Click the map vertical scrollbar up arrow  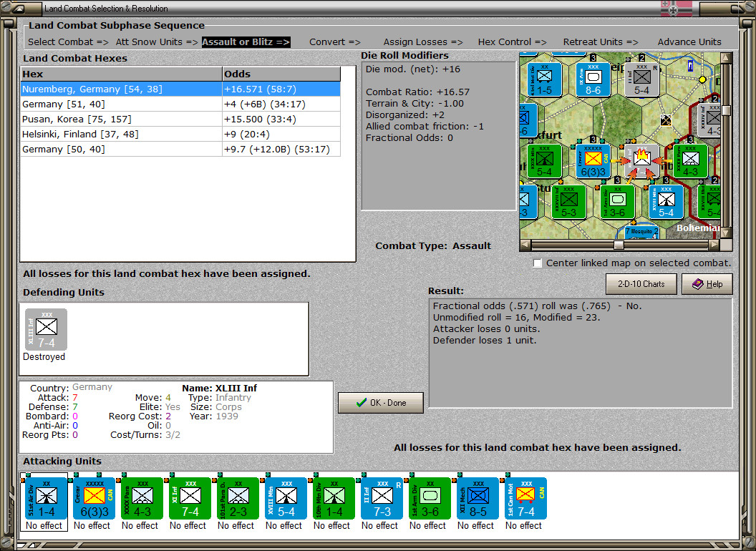726,58
